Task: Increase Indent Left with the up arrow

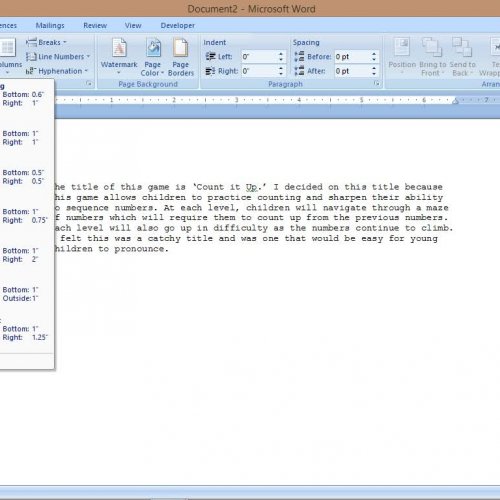Action: 281,54
